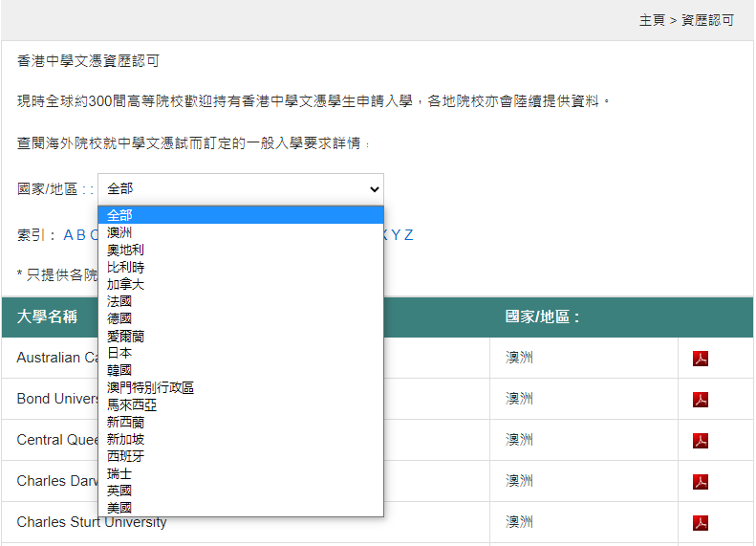The image size is (756, 546).
Task: Select the highlighted 全部 option
Action: click(241, 215)
